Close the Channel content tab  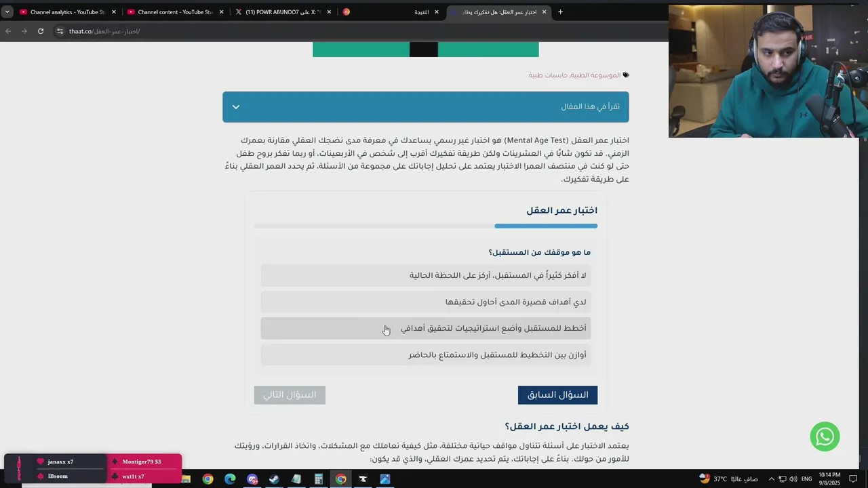[221, 12]
